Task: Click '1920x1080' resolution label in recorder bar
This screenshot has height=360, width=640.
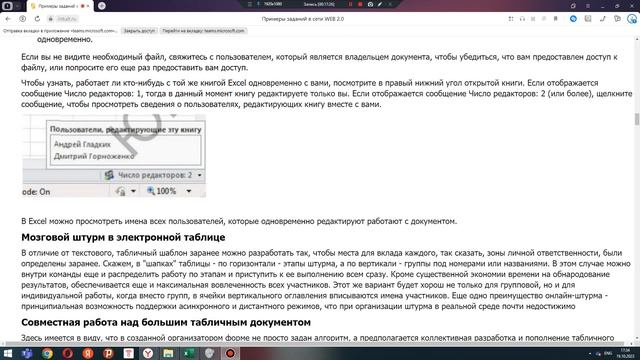Action: (273, 4)
